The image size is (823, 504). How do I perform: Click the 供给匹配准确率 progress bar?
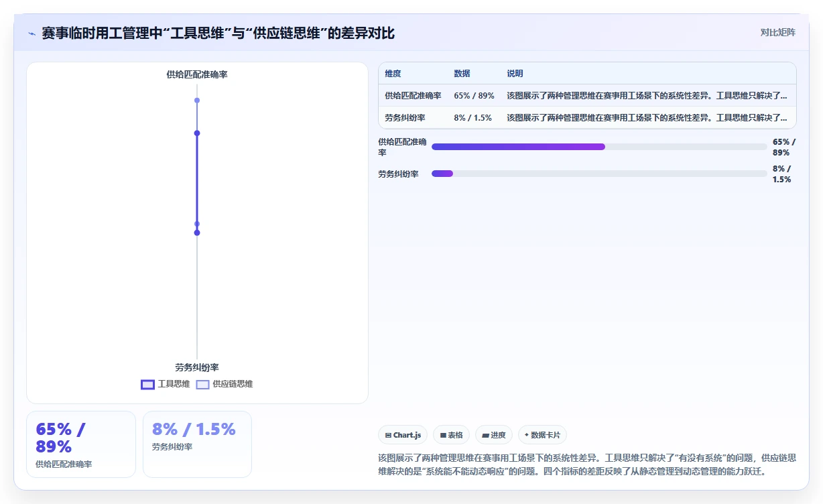[x=599, y=147]
